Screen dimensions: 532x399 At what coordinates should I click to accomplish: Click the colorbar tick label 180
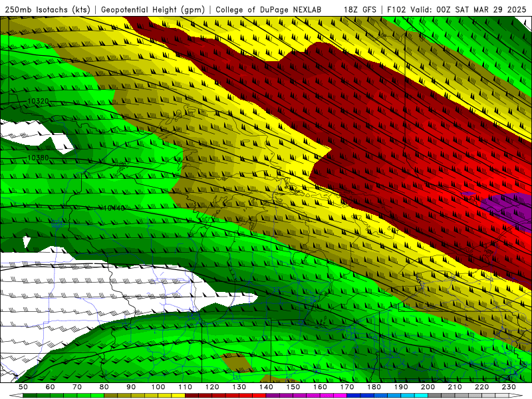[x=374, y=387]
